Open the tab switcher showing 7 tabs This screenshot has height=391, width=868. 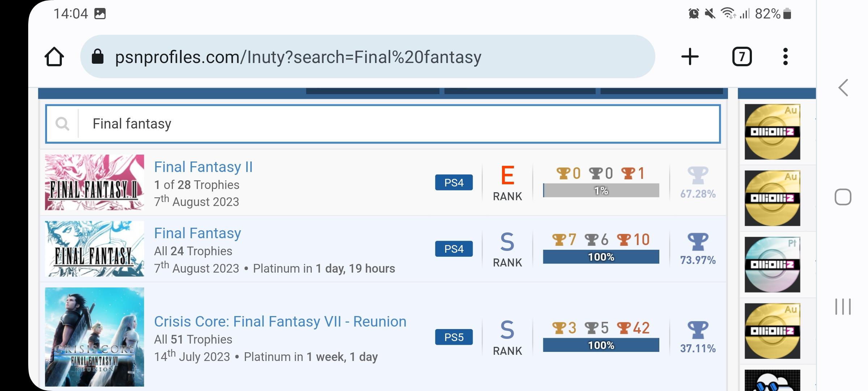point(742,57)
